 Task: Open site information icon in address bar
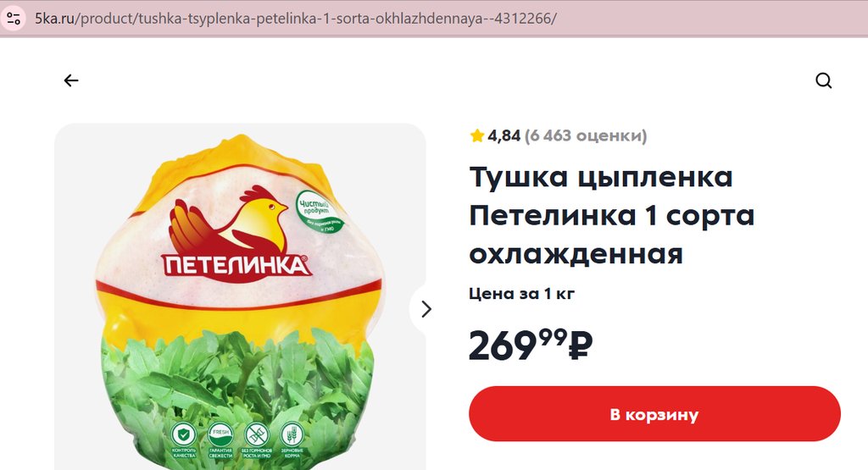point(14,19)
